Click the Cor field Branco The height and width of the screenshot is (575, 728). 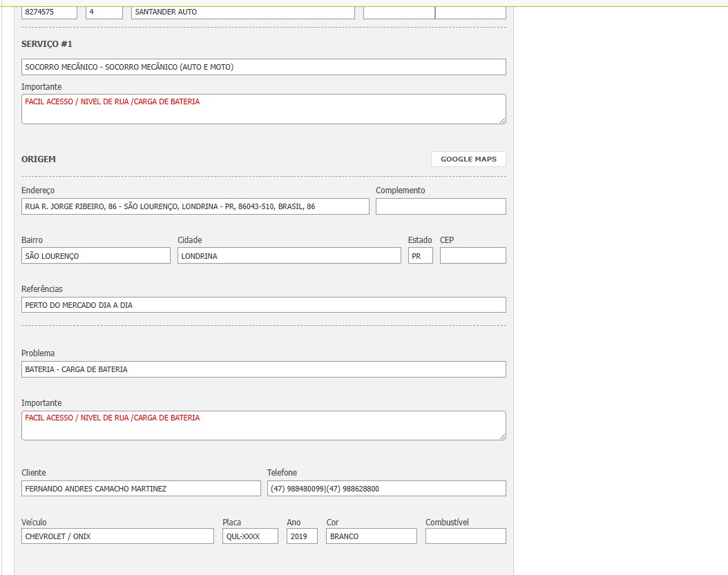[x=372, y=536]
